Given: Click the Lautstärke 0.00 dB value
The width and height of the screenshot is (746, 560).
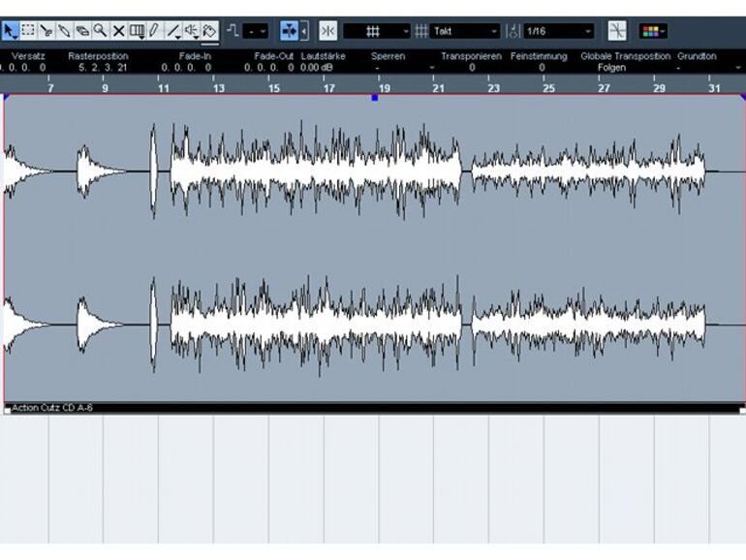Looking at the screenshot, I should [x=317, y=68].
